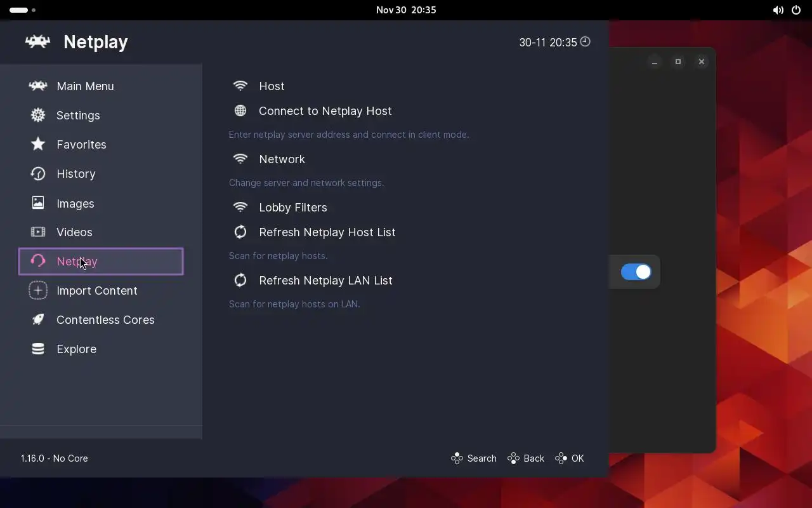Select Favorites in the sidebar
This screenshot has width=812, height=508.
click(101, 144)
